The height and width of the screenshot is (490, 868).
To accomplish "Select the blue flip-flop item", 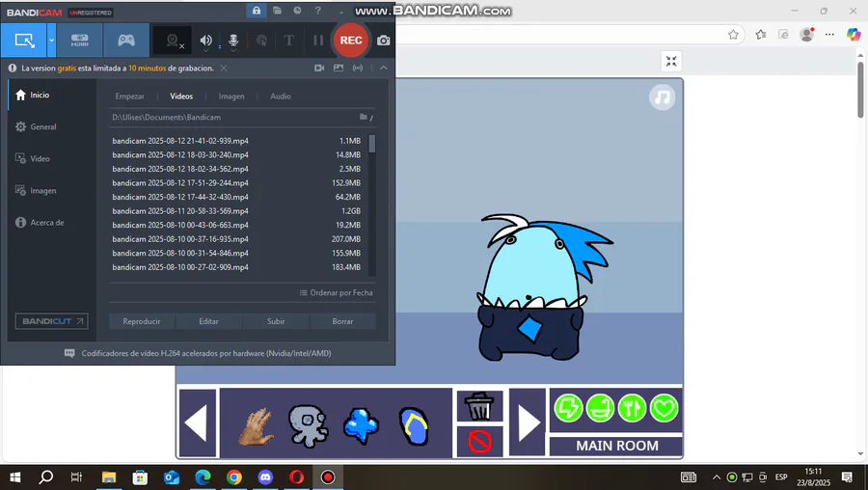I will coord(414,425).
